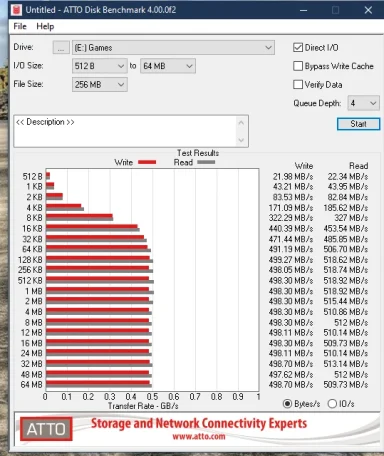Viewport: 384px width, 456px height.
Task: Start the disk benchmark
Action: [x=358, y=124]
